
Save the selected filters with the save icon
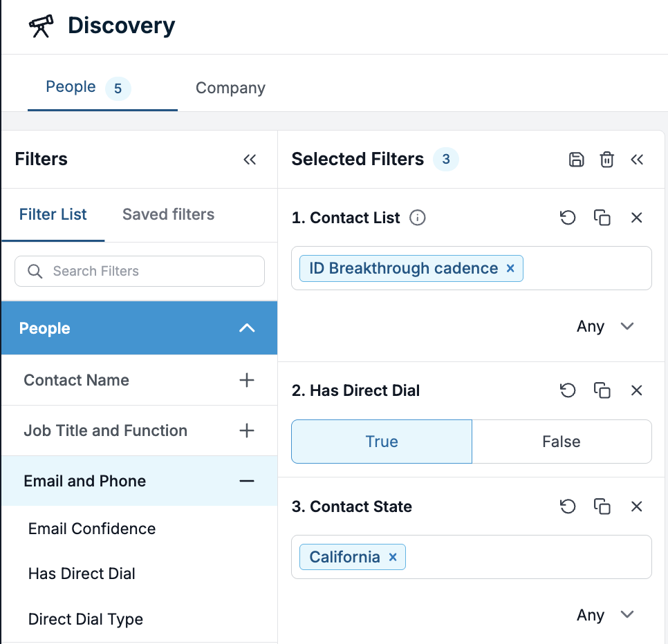click(576, 160)
